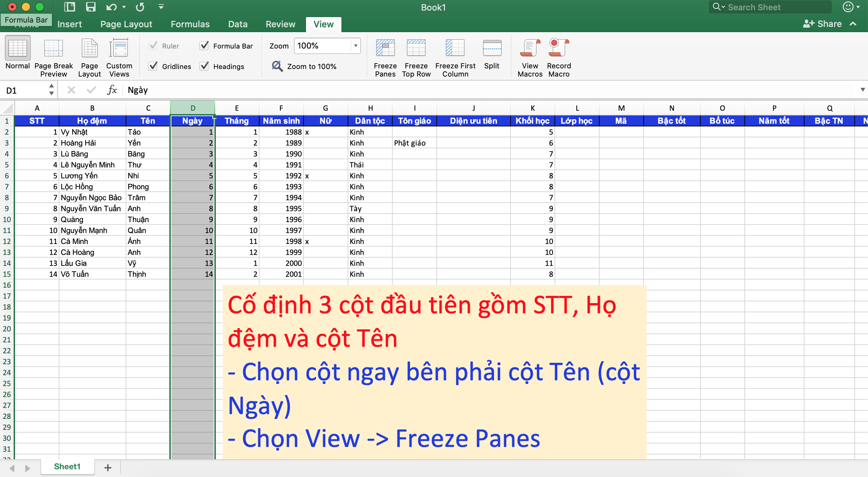This screenshot has height=477, width=868.
Task: Open the Zoom percentage dropdown arrow
Action: [x=355, y=46]
